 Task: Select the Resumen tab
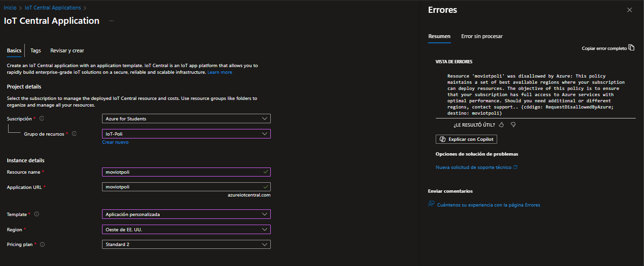(439, 36)
